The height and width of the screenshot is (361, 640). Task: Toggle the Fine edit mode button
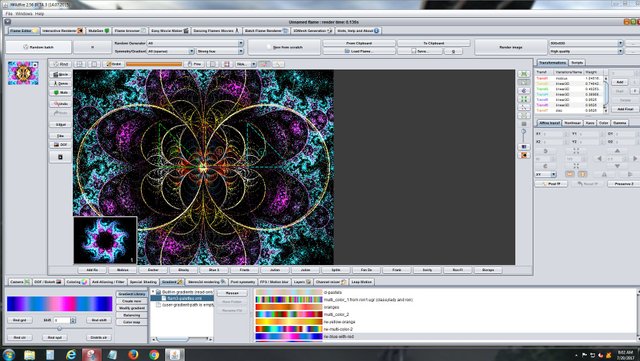coord(194,64)
